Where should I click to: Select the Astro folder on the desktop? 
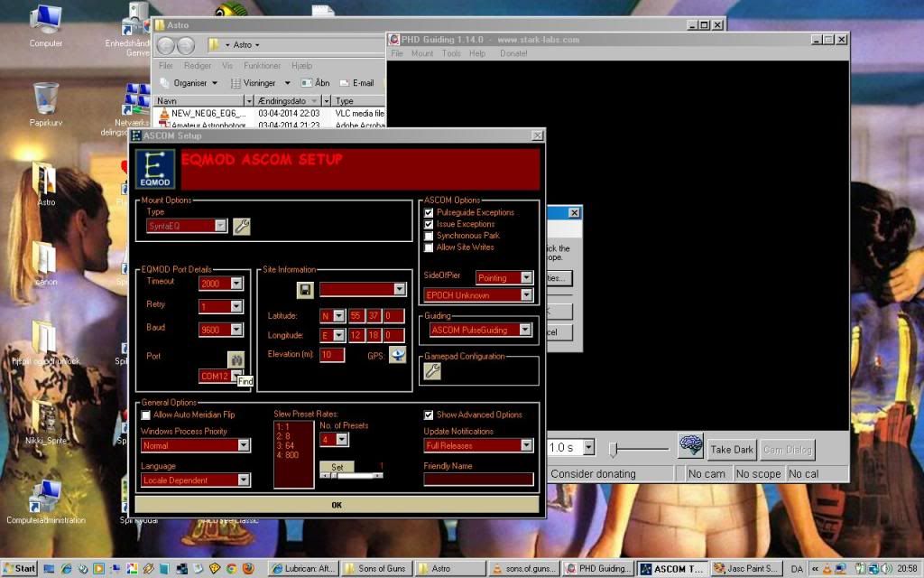tap(45, 184)
